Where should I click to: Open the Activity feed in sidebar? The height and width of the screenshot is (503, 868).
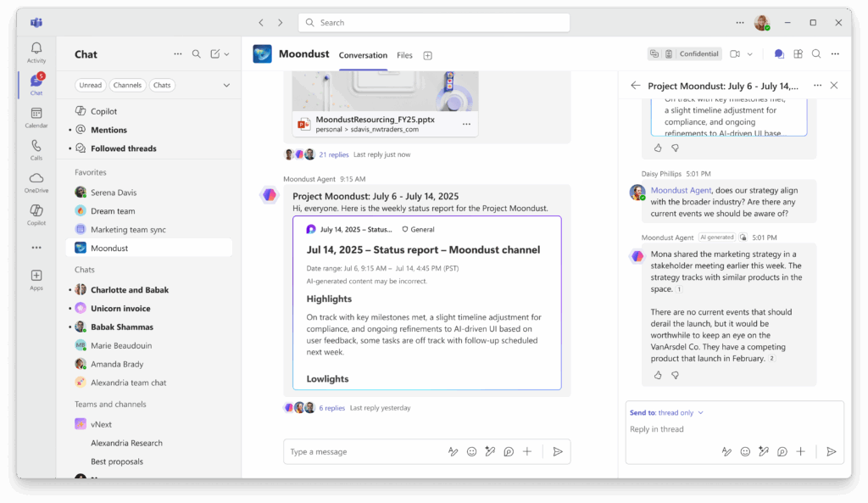pyautogui.click(x=36, y=53)
